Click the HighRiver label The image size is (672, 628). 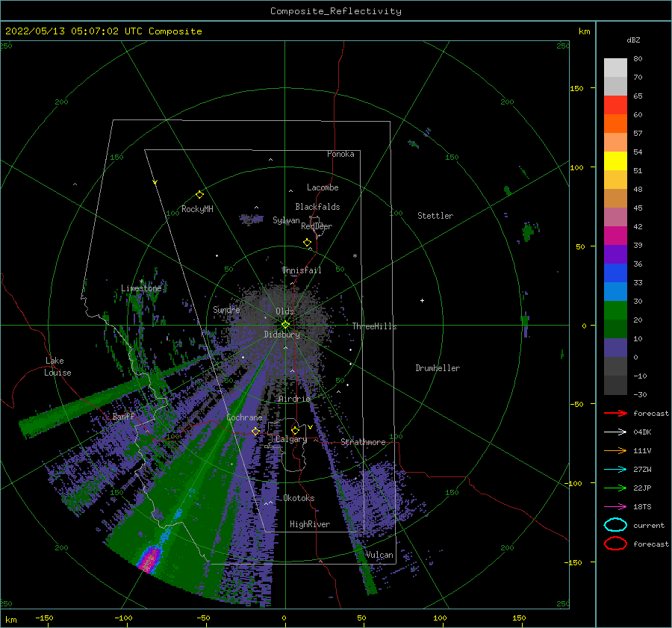(310, 524)
